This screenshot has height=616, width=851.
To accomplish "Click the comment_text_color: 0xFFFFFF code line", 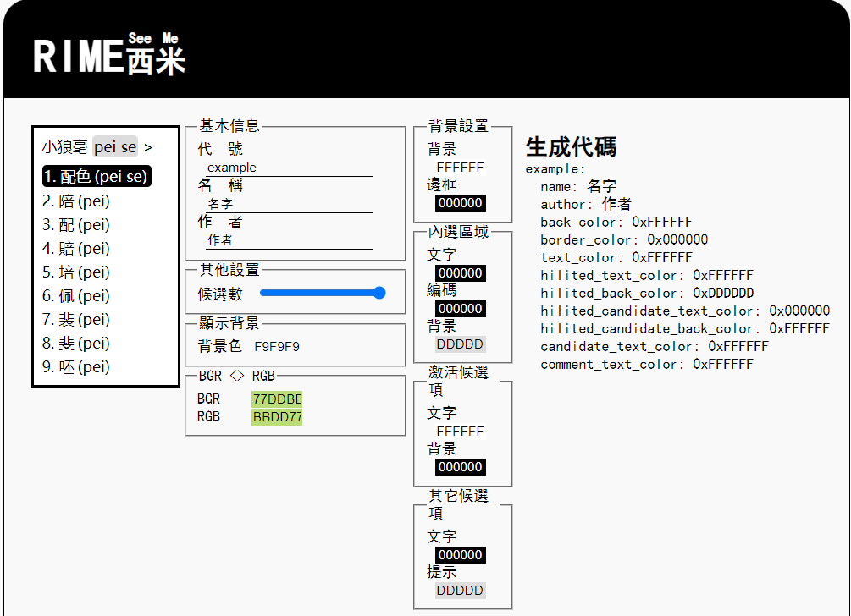I will 647,365.
